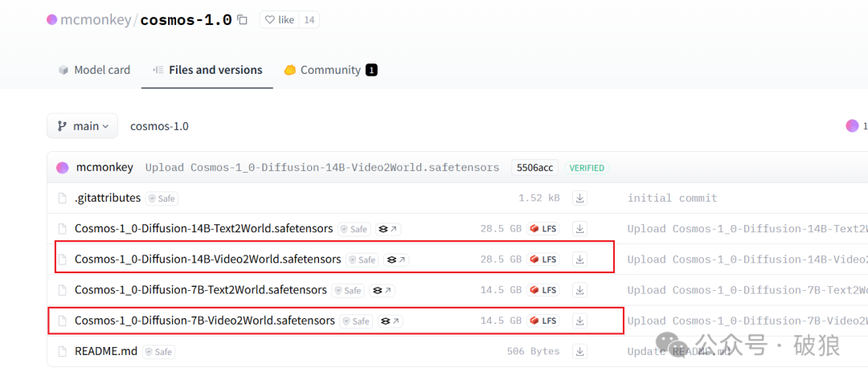Screen dimensions: 868x380
Task: Click the 14.5 GB size for 7B-Video2World
Action: 501,321
